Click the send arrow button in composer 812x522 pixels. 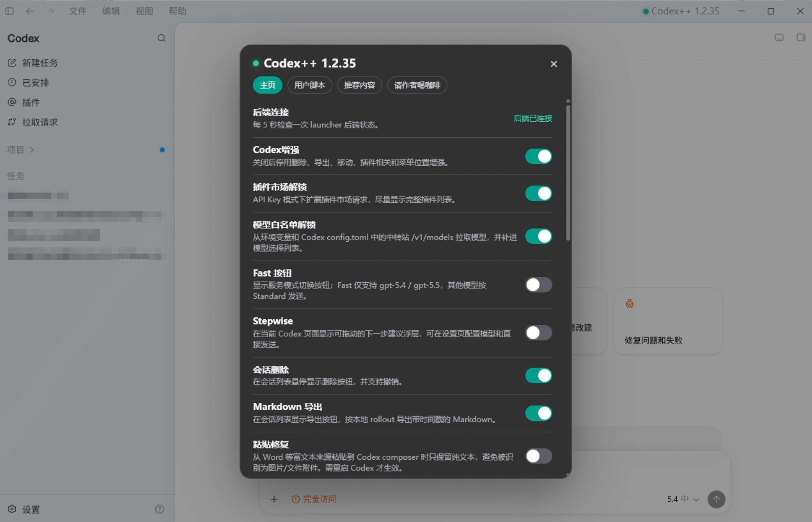(x=716, y=499)
